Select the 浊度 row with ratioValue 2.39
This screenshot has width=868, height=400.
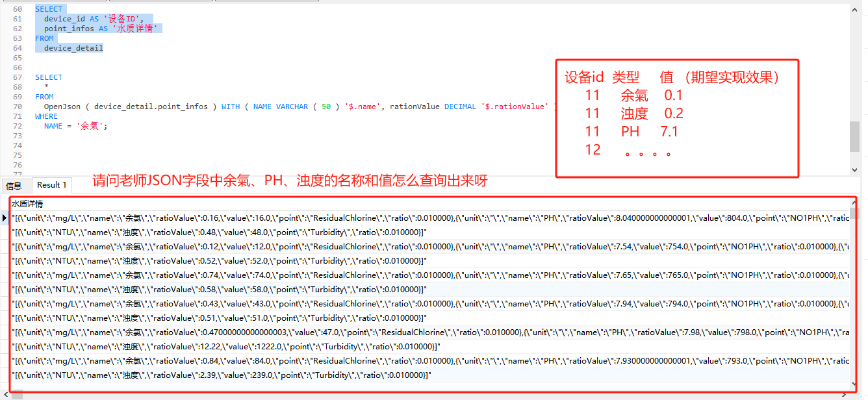point(429,375)
